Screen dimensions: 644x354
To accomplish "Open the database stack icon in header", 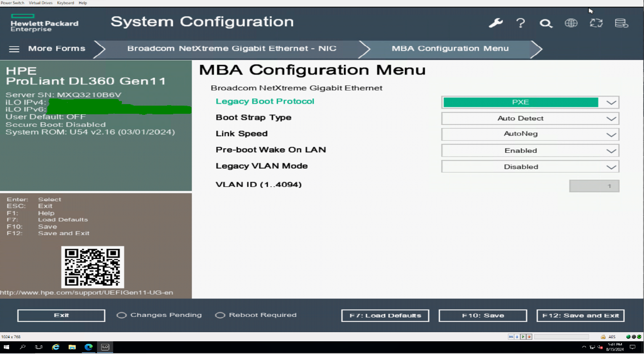I will (621, 23).
